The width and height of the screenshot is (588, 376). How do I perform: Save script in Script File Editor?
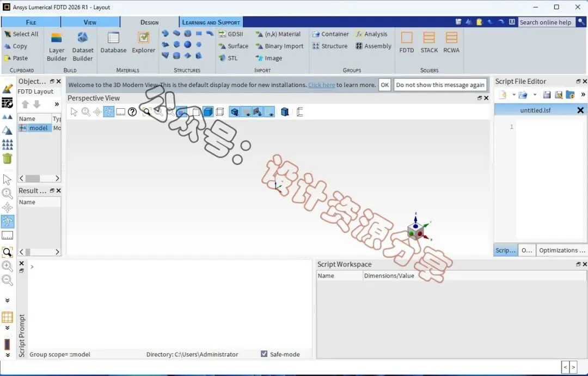point(547,95)
